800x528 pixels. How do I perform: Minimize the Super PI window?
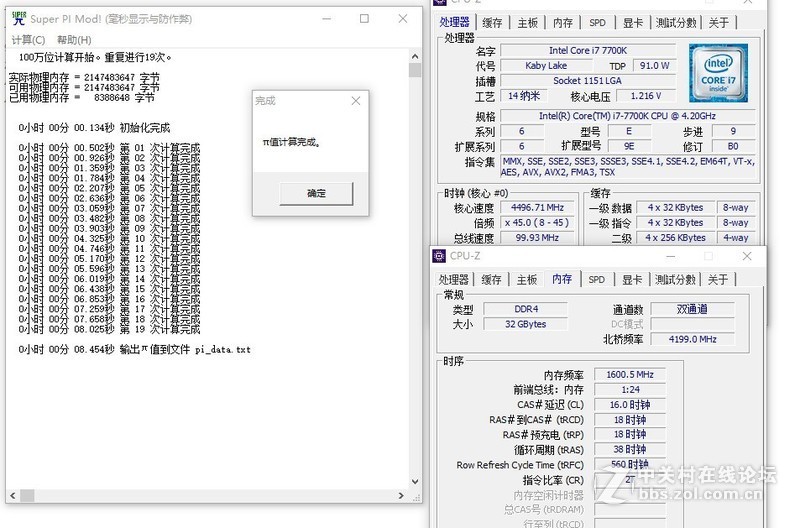click(x=326, y=19)
